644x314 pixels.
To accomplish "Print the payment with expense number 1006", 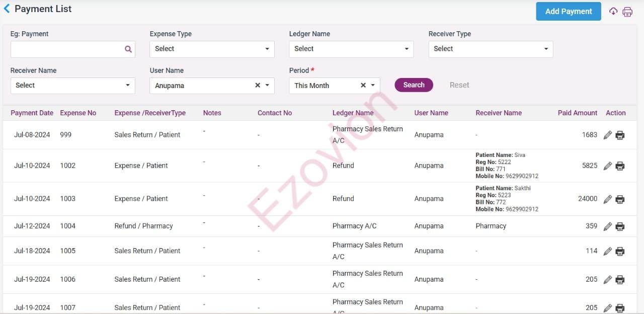I will pos(620,279).
